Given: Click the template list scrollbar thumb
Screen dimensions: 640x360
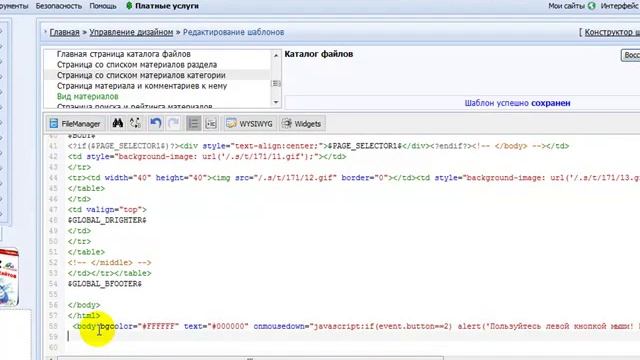Looking at the screenshot, I should [276, 83].
